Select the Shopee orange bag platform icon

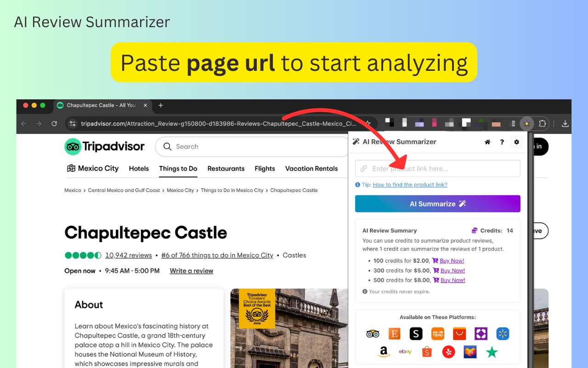point(427,352)
